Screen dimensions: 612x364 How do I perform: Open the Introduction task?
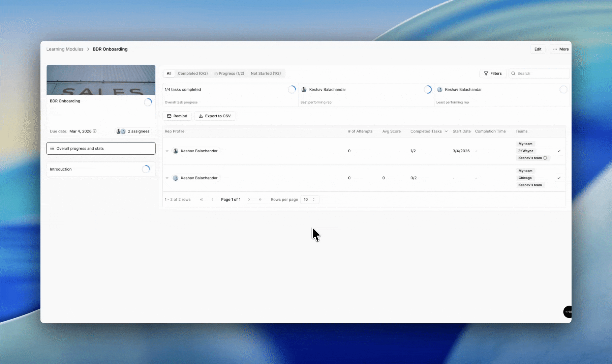[101, 169]
